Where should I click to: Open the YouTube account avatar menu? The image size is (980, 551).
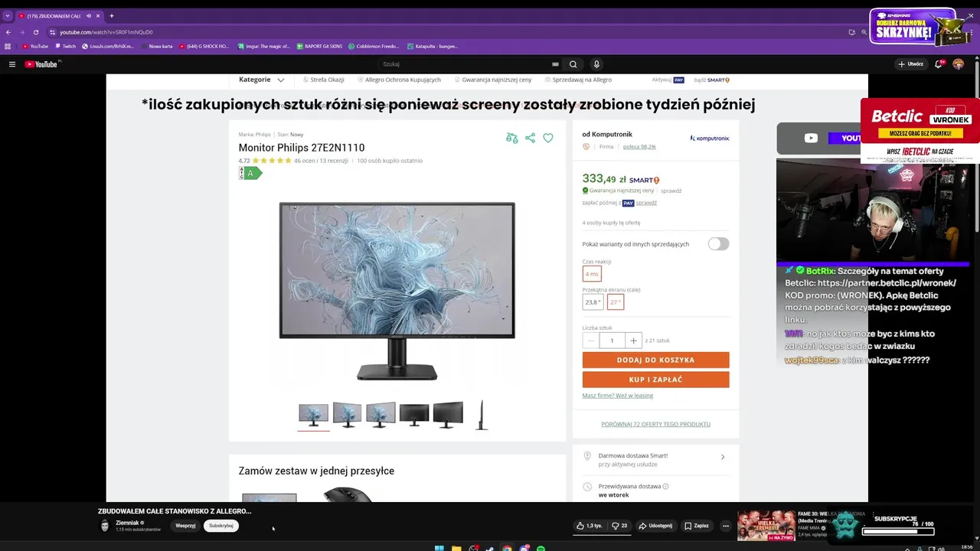[959, 64]
